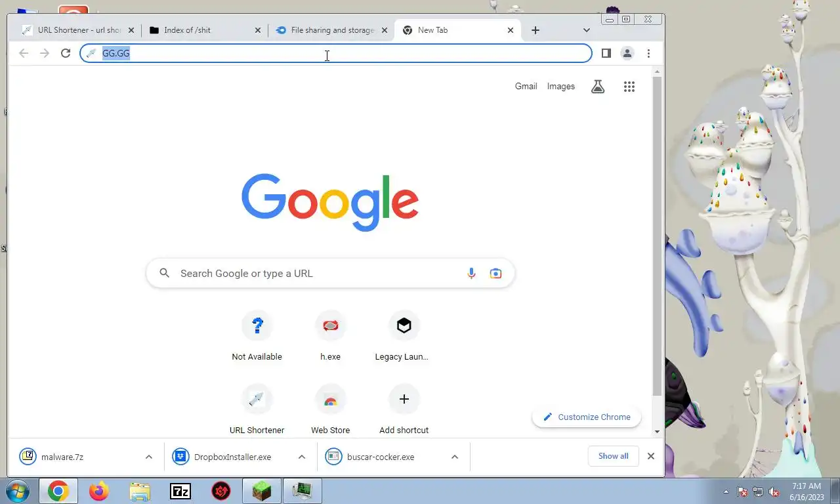The width and height of the screenshot is (840, 504).
Task: Open the Gmail link
Action: click(x=526, y=86)
